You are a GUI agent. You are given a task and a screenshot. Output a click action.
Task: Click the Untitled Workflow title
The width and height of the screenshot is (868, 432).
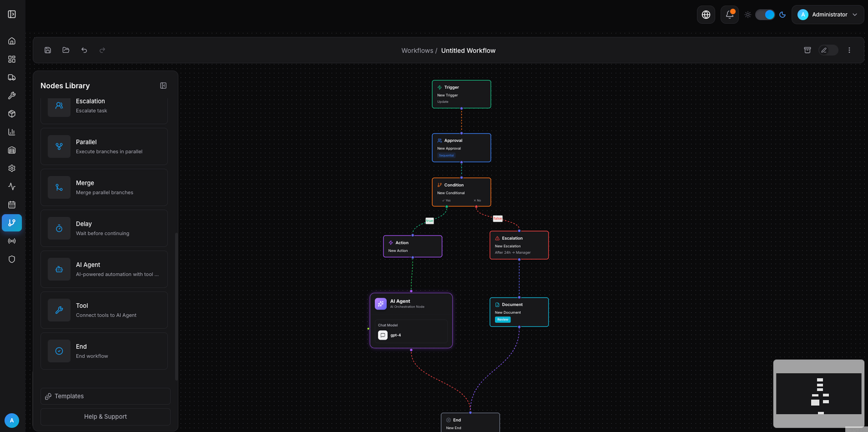[468, 50]
